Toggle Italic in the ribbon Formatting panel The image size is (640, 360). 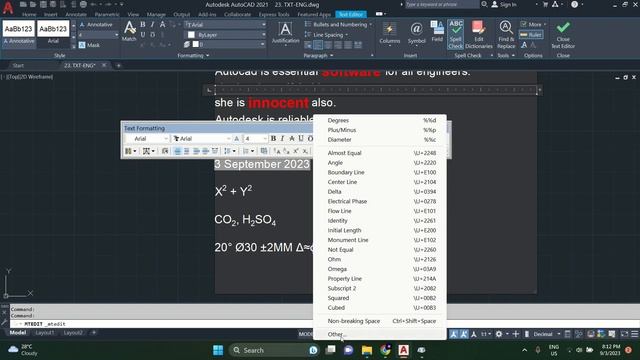(153, 24)
